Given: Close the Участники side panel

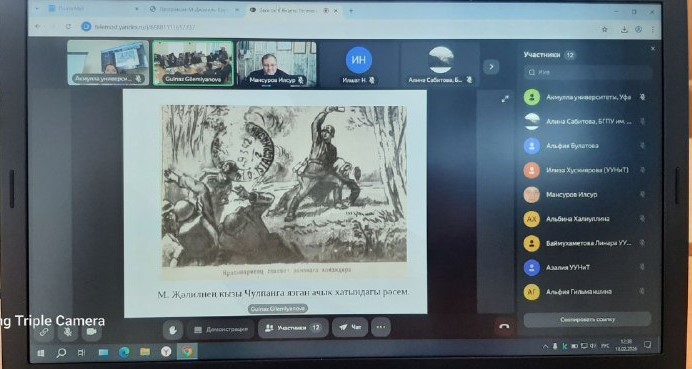Looking at the screenshot, I should [x=653, y=49].
